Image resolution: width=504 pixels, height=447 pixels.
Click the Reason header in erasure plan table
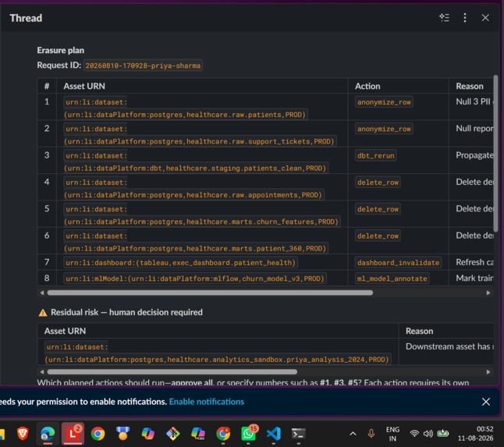click(x=470, y=86)
